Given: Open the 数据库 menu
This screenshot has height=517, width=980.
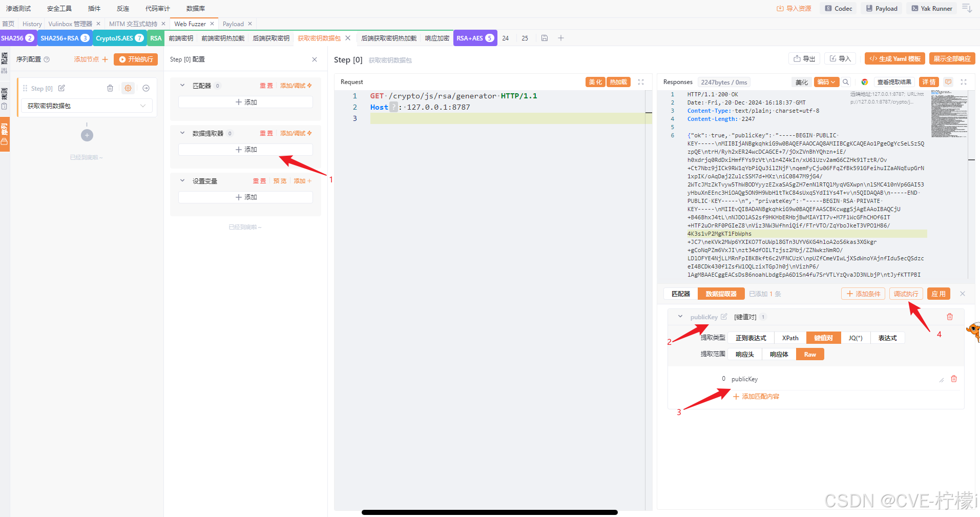Looking at the screenshot, I should (196, 8).
